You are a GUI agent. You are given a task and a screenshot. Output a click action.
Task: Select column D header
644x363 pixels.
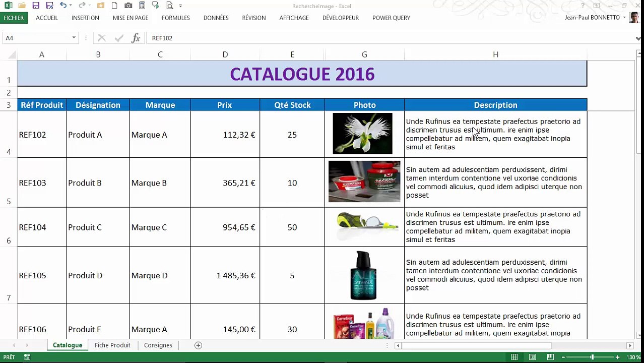tap(225, 54)
